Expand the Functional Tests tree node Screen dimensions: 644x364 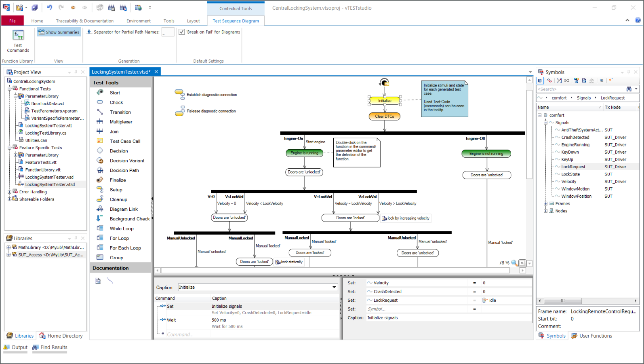[x=10, y=89]
